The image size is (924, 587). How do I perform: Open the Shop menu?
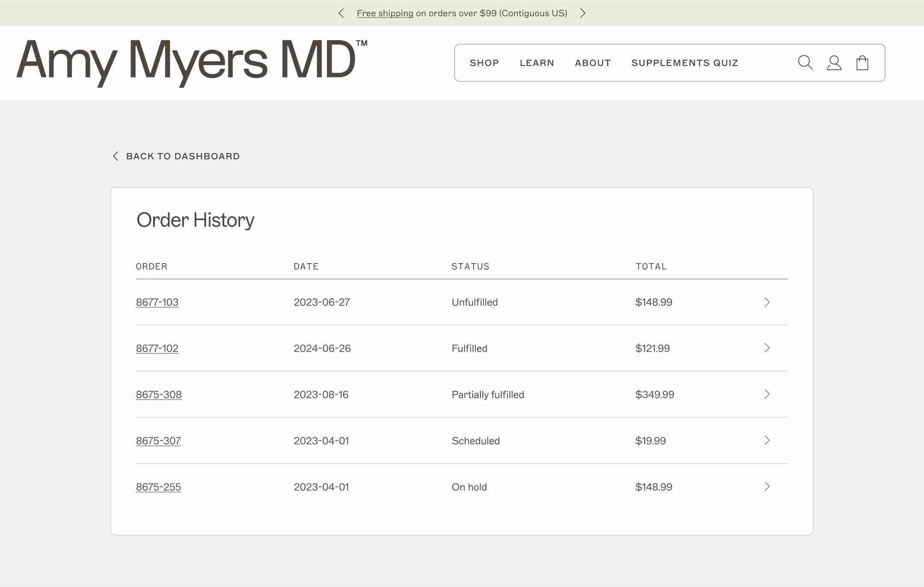tap(484, 63)
